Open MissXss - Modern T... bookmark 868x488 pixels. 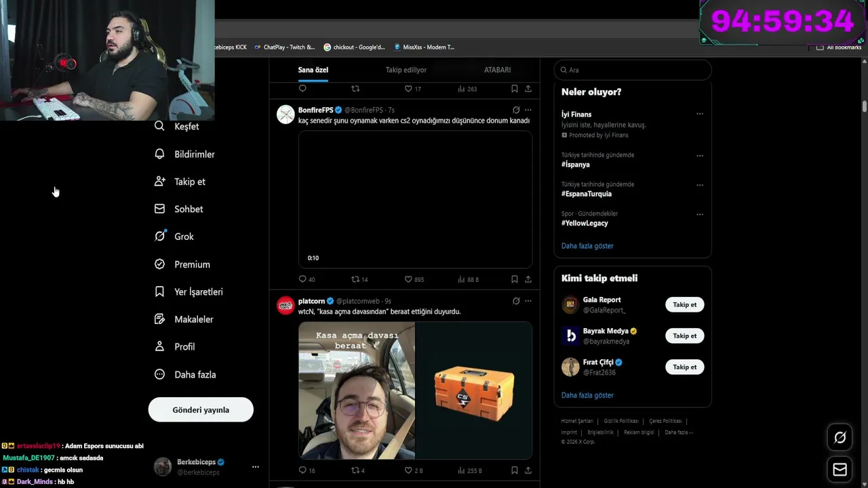(x=424, y=47)
